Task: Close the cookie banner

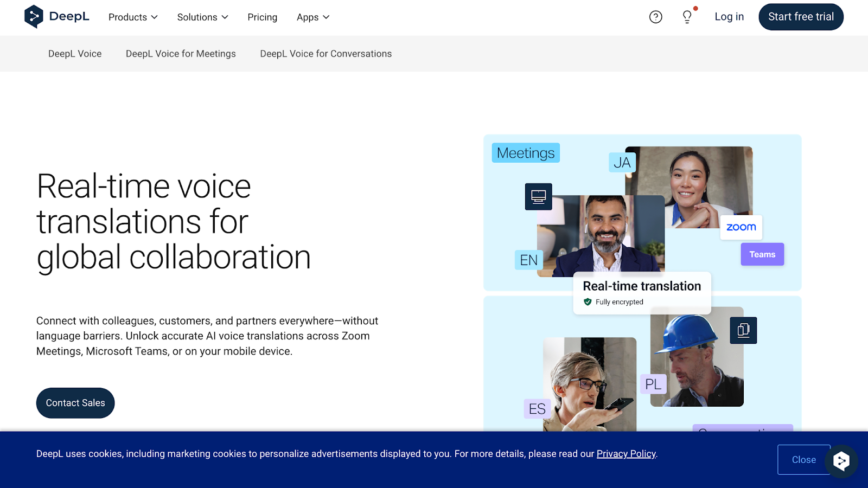Action: click(803, 460)
